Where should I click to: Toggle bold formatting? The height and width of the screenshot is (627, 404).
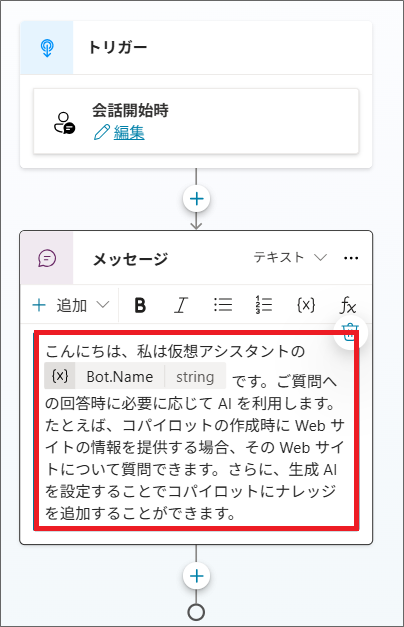click(x=140, y=306)
